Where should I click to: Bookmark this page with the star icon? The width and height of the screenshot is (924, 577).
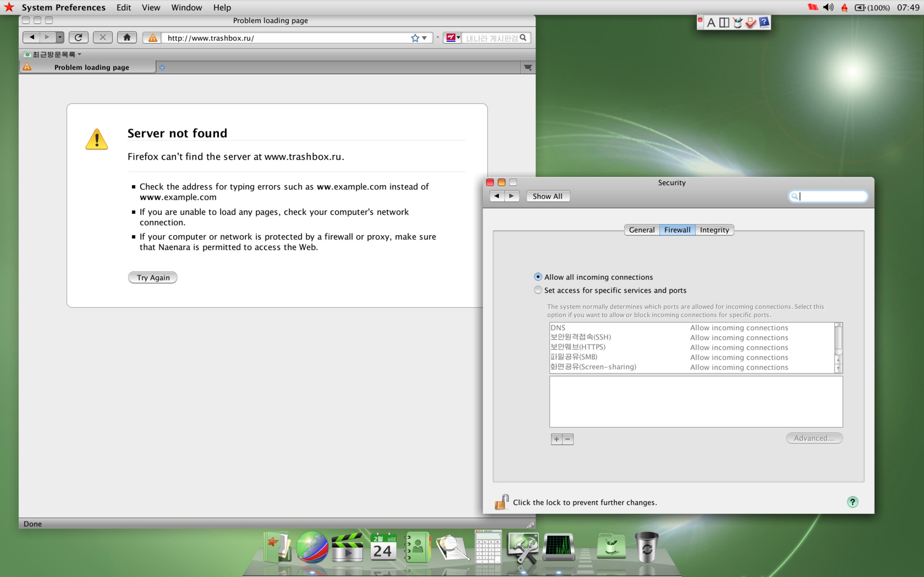(x=415, y=38)
